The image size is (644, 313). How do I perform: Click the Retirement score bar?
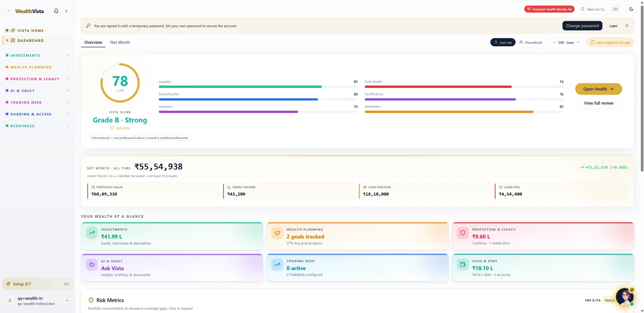click(464, 112)
